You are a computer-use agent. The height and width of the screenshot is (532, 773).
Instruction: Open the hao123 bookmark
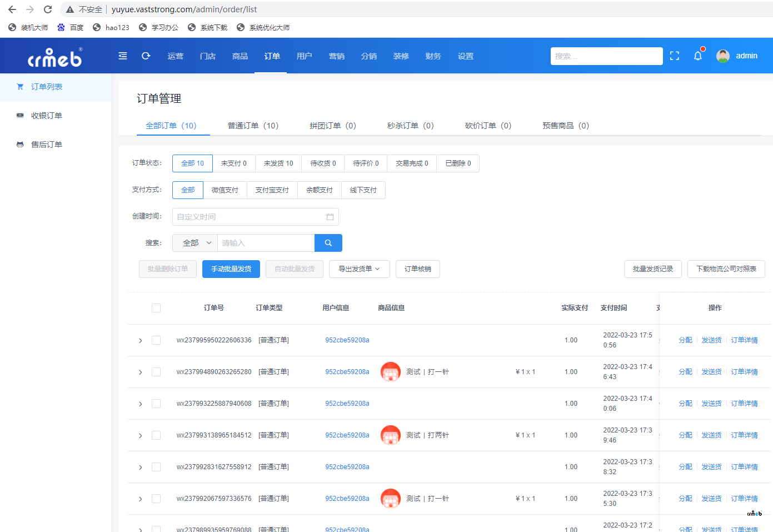tap(111, 27)
